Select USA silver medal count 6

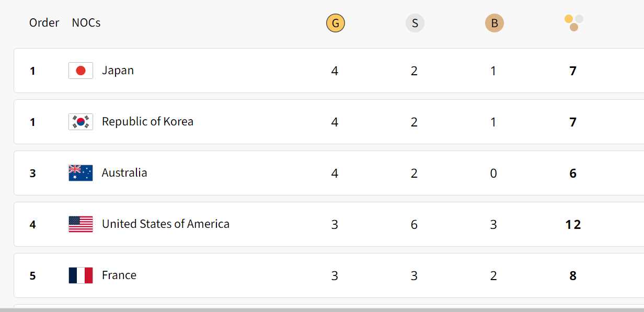[415, 225]
